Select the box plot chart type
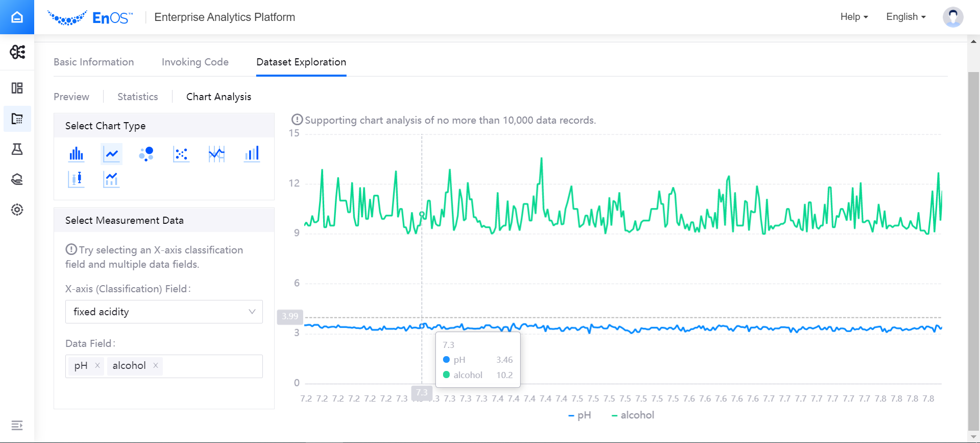Viewport: 980px width, 443px height. pyautogui.click(x=76, y=179)
